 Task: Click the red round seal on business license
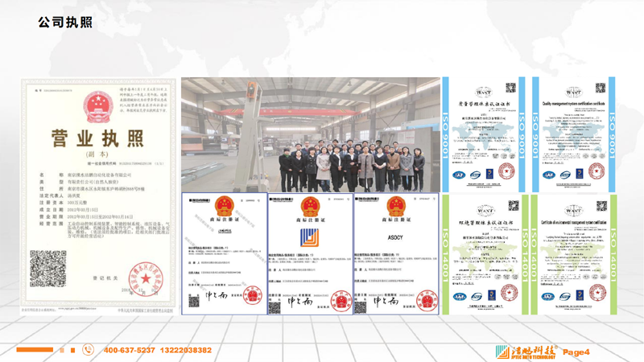[146, 279]
